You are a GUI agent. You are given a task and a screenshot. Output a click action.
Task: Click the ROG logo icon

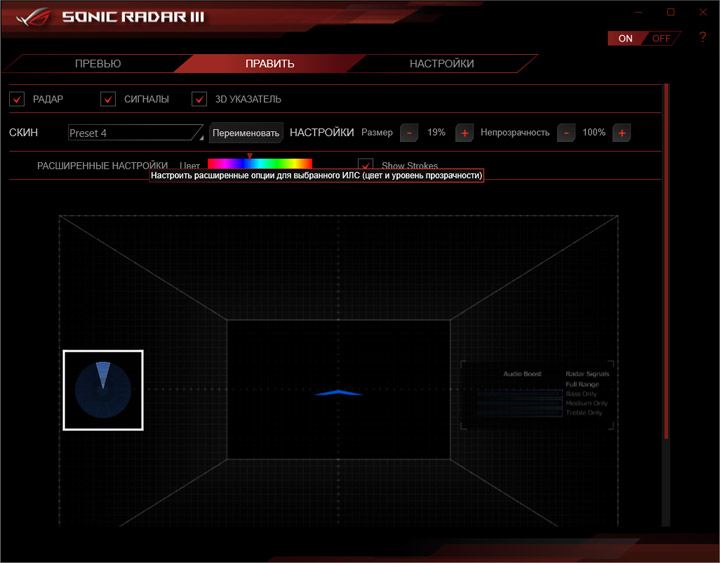pyautogui.click(x=33, y=17)
